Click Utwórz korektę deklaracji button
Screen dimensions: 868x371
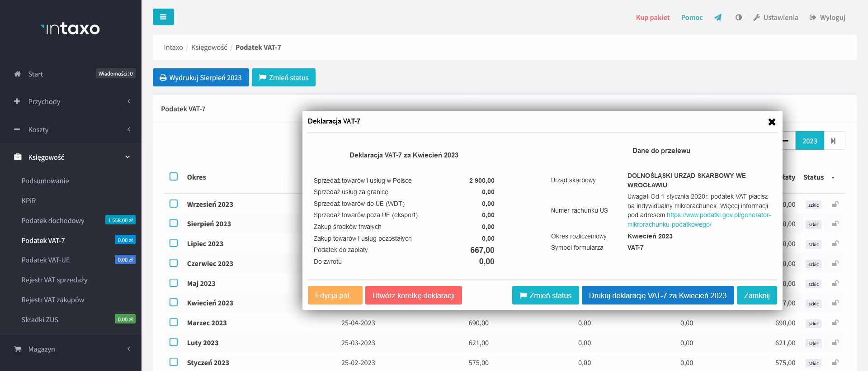[x=413, y=295]
